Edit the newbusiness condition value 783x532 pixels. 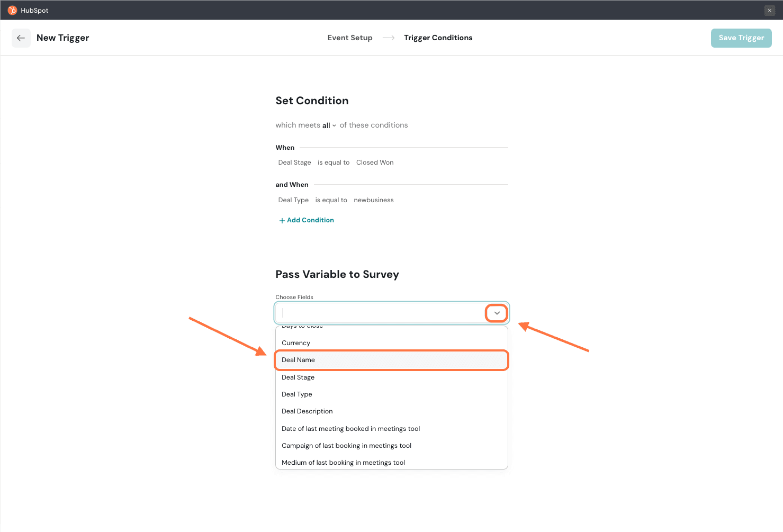pos(373,200)
